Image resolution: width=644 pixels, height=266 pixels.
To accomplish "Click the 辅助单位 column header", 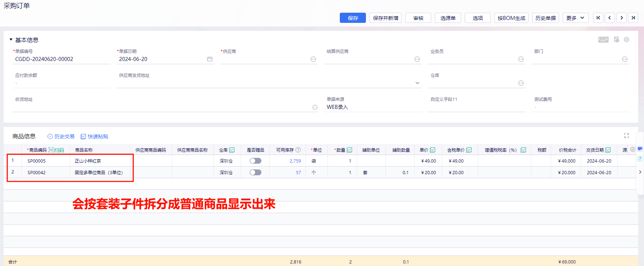I will (x=371, y=150).
